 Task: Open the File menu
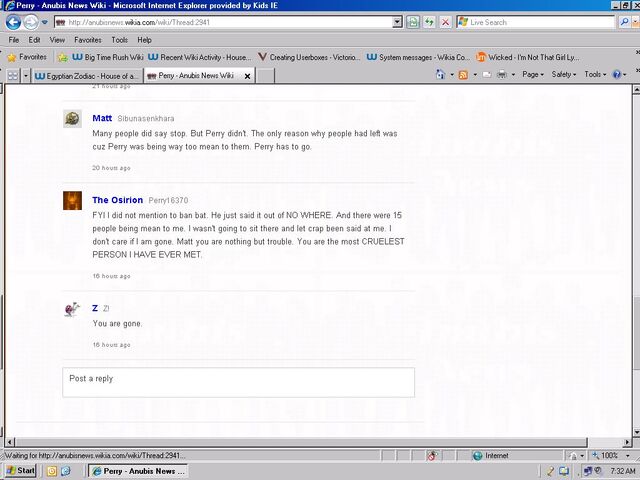click(13, 40)
